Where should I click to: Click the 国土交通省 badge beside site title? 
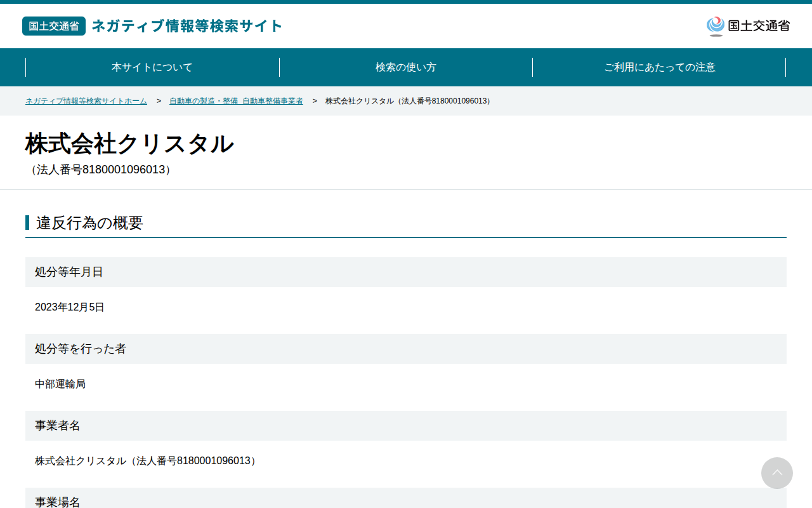(x=54, y=26)
